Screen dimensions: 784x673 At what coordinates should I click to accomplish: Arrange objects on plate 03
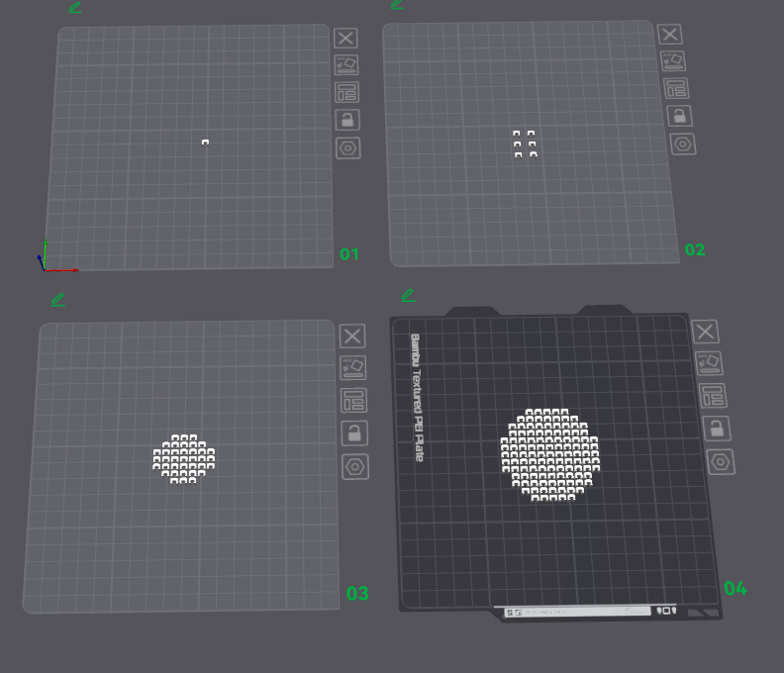354,401
